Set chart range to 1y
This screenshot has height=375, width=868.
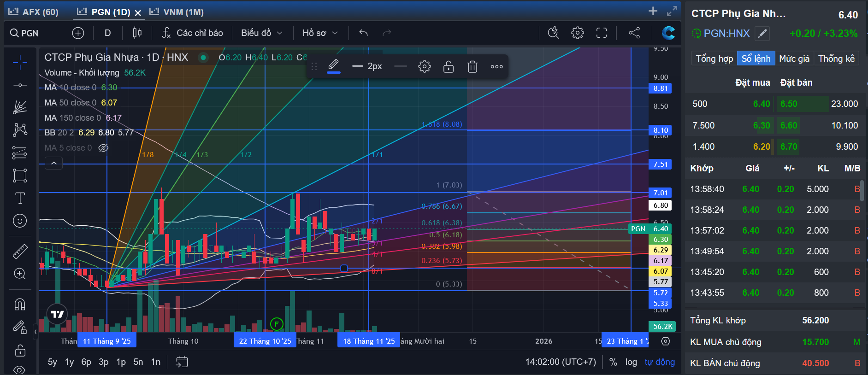click(x=70, y=362)
